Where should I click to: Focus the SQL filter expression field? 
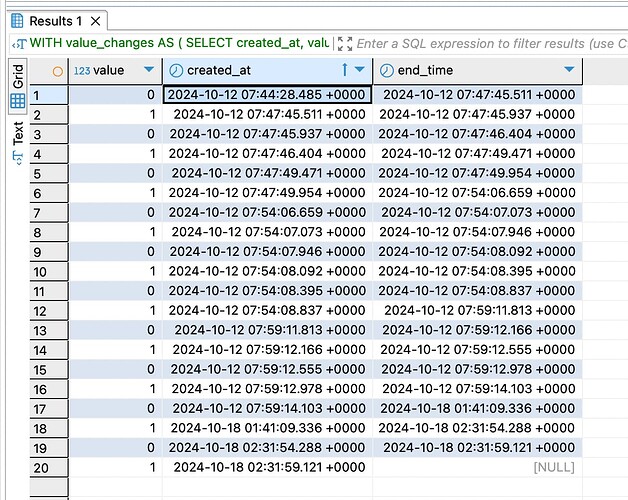click(x=492, y=43)
